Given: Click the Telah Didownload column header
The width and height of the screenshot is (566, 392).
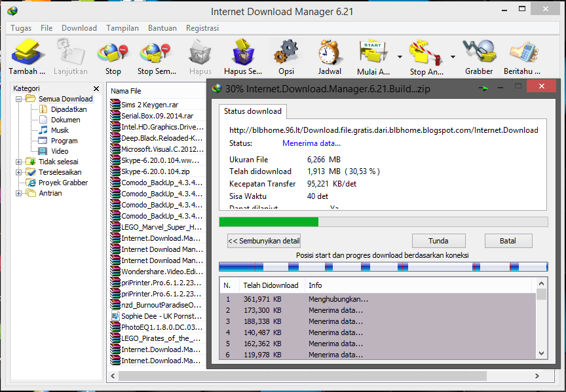Looking at the screenshot, I should (x=271, y=285).
